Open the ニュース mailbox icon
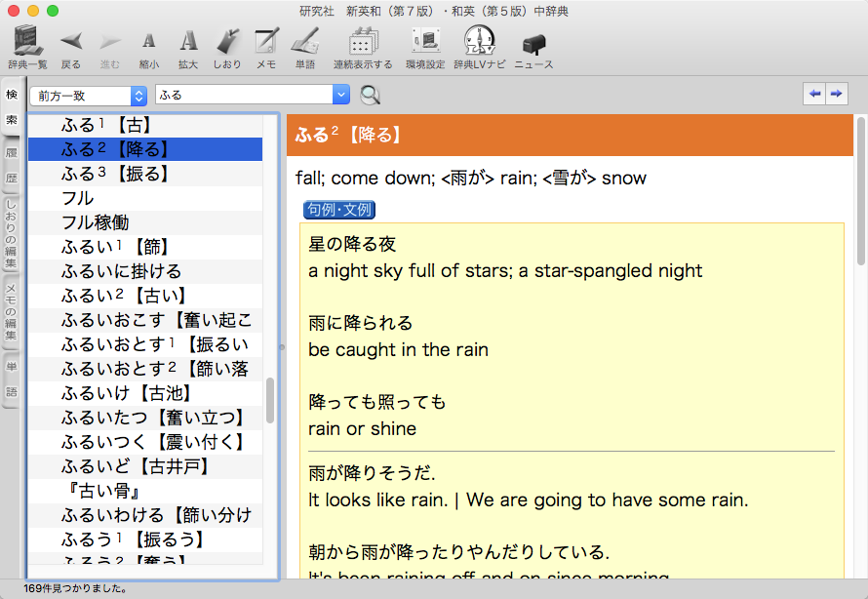The height and width of the screenshot is (599, 868). [533, 43]
